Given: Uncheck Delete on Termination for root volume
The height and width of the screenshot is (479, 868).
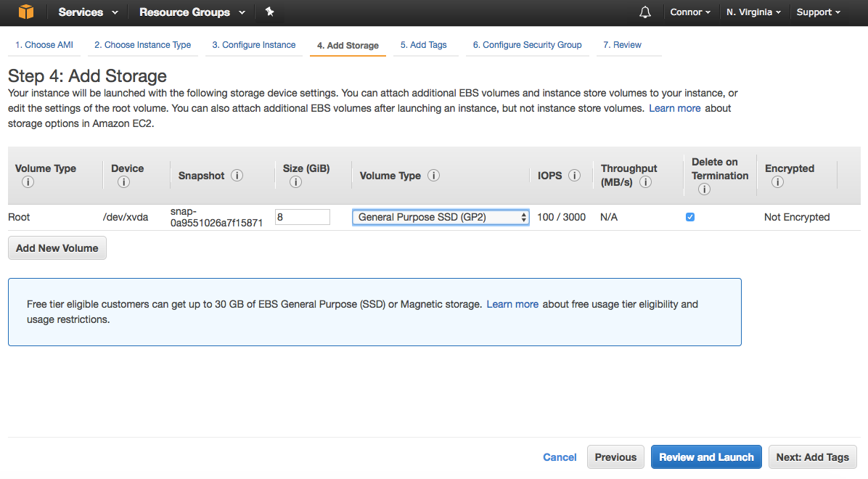Looking at the screenshot, I should (x=690, y=217).
